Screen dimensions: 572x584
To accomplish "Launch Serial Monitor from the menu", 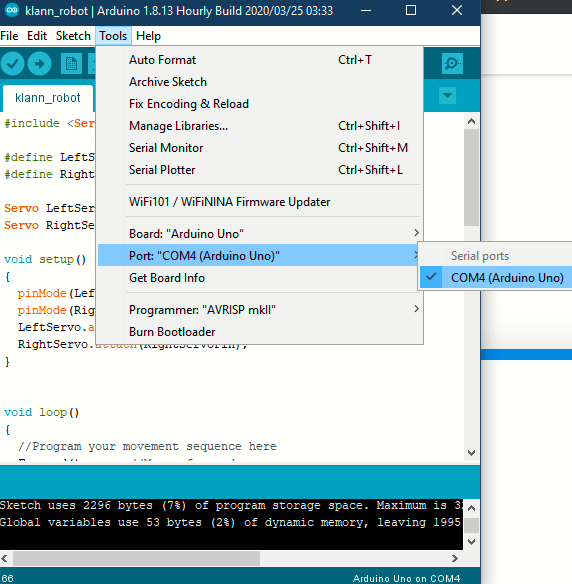I will pos(260,147).
